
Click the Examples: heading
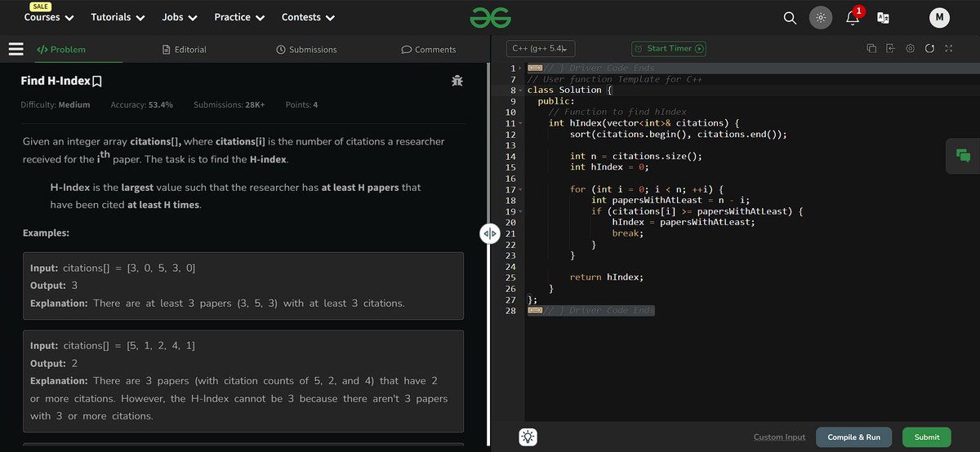pos(47,233)
